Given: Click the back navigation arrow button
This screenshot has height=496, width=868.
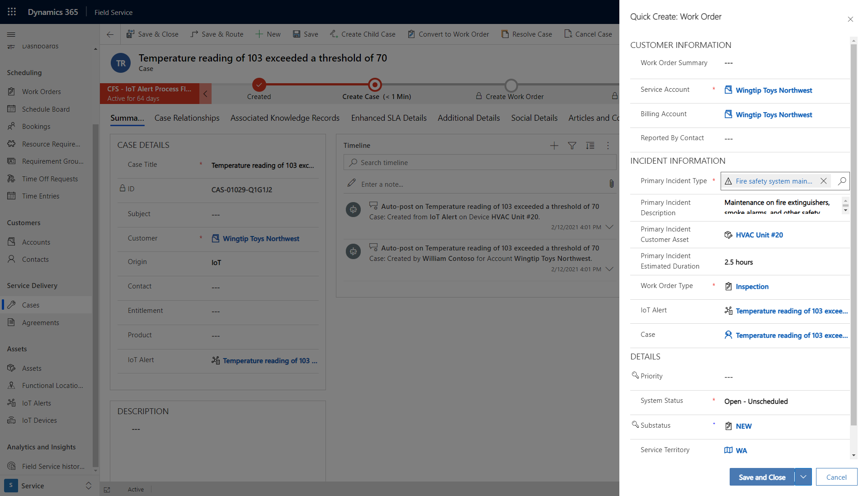Looking at the screenshot, I should tap(109, 34).
